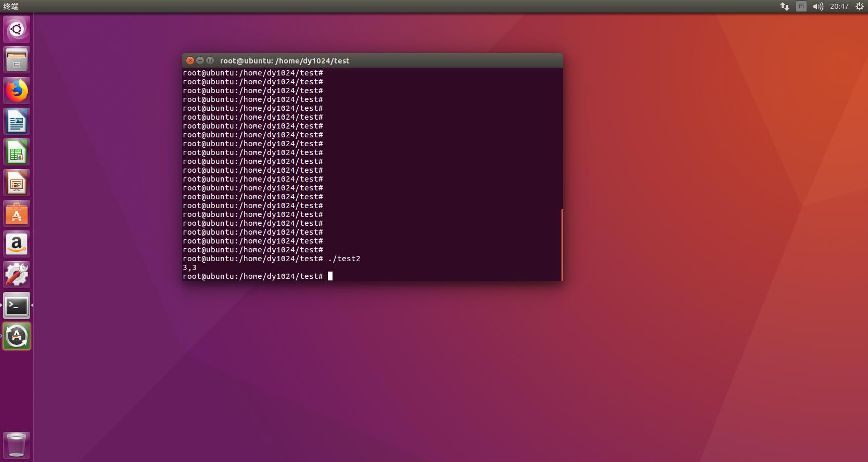Open the clock showing 20:47
Viewport: 868px width, 462px height.
[839, 6]
